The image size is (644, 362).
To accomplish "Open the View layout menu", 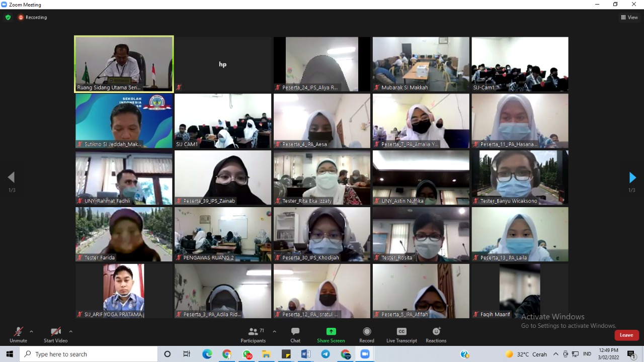I will coord(629,17).
